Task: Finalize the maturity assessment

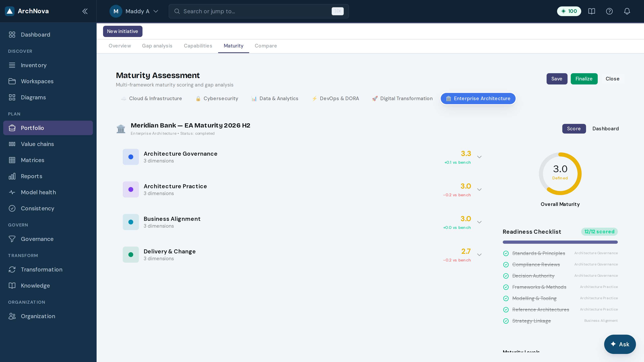Action: [x=584, y=79]
